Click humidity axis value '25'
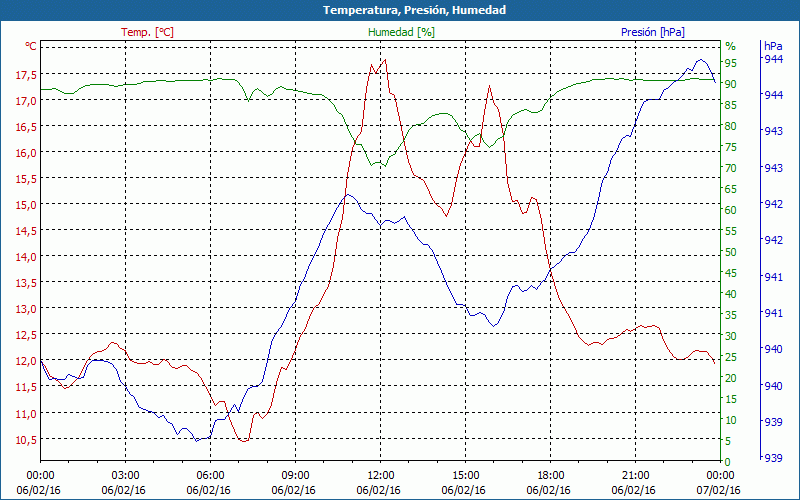 (731, 357)
